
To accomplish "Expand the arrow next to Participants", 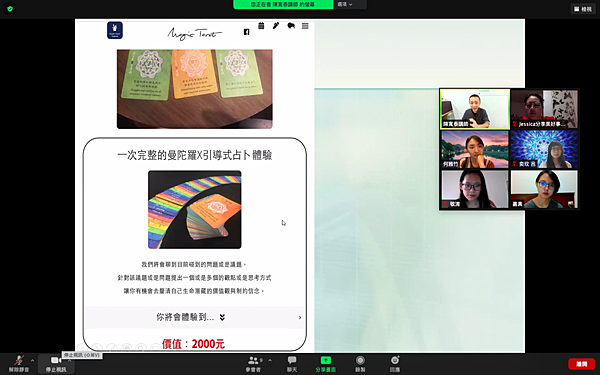I will coord(270,360).
